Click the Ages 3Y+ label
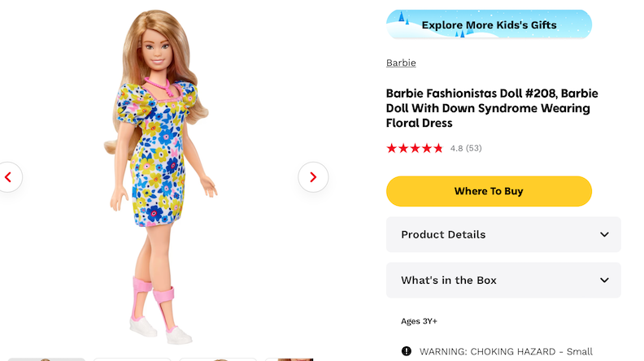Screen dimensions: 644x361 pos(419,321)
